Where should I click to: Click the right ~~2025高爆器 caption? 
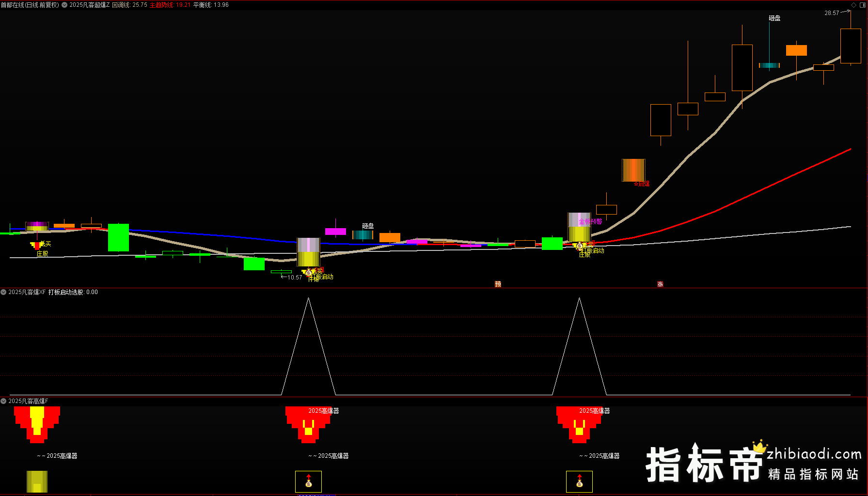600,456
